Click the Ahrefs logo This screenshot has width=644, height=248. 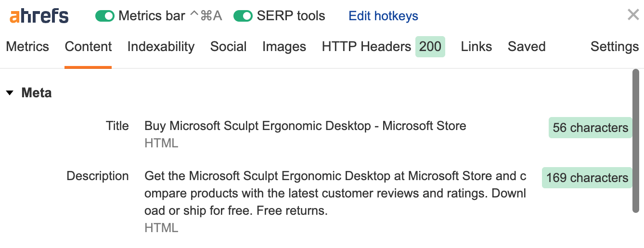[39, 16]
